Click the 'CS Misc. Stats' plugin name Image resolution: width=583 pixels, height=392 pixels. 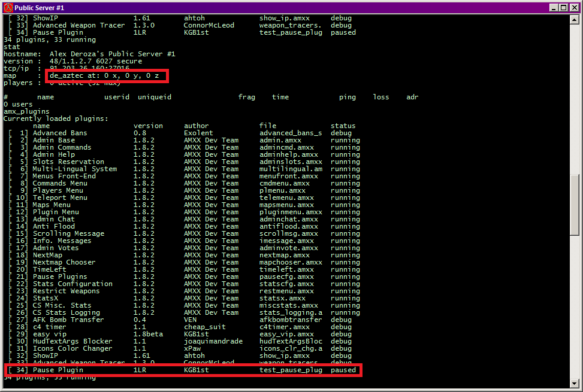tap(62, 305)
